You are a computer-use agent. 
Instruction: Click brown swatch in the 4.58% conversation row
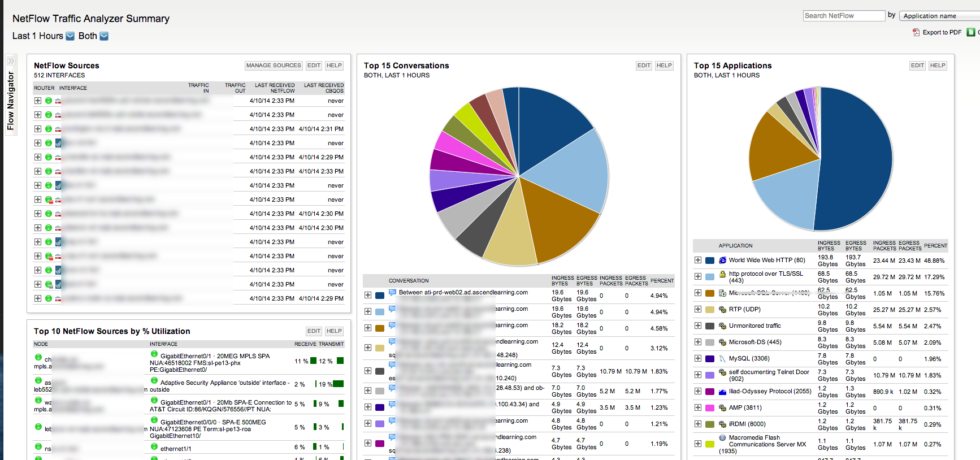pos(380,328)
